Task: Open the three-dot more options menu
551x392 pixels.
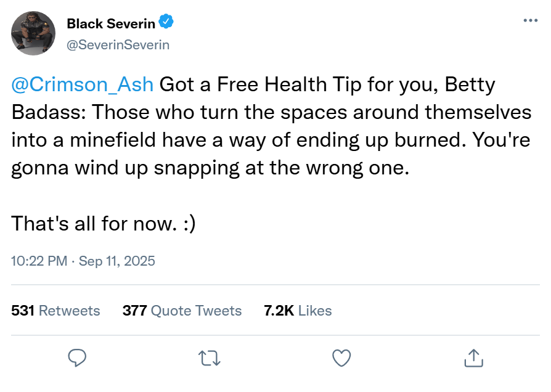Action: pyautogui.click(x=530, y=21)
